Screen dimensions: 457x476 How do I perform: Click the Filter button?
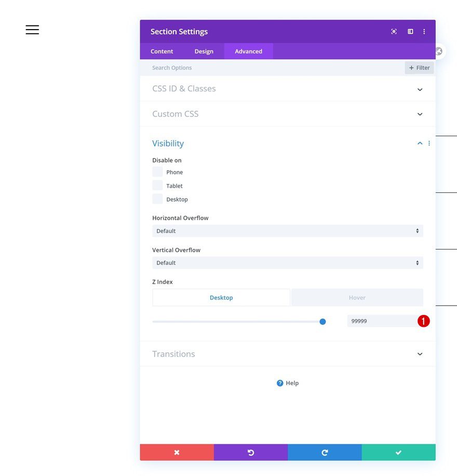pyautogui.click(x=419, y=68)
